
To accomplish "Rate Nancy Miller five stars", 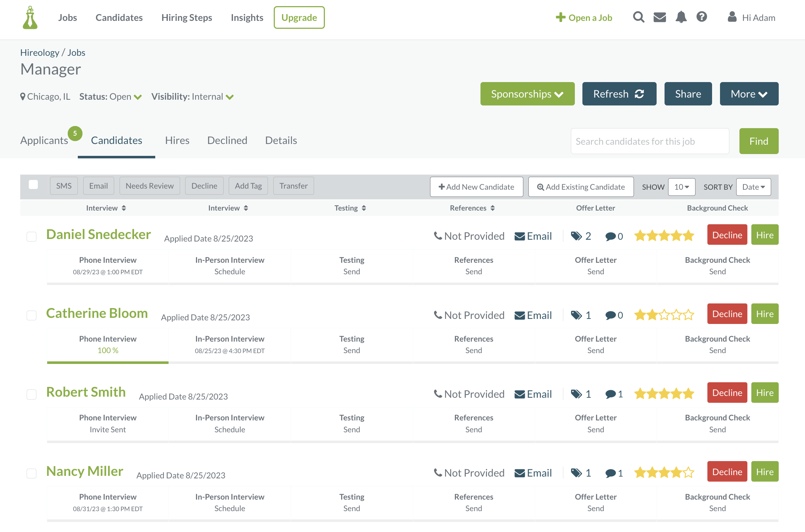I will pyautogui.click(x=688, y=472).
